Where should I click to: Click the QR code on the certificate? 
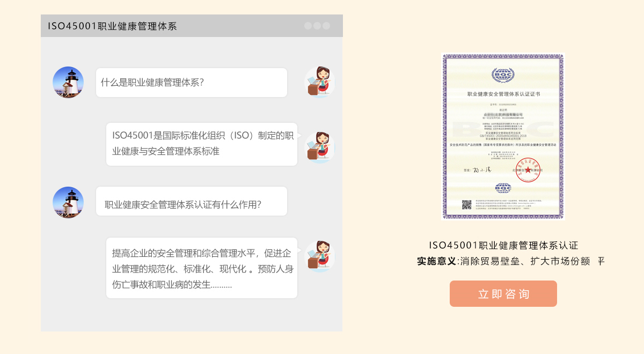tap(466, 205)
